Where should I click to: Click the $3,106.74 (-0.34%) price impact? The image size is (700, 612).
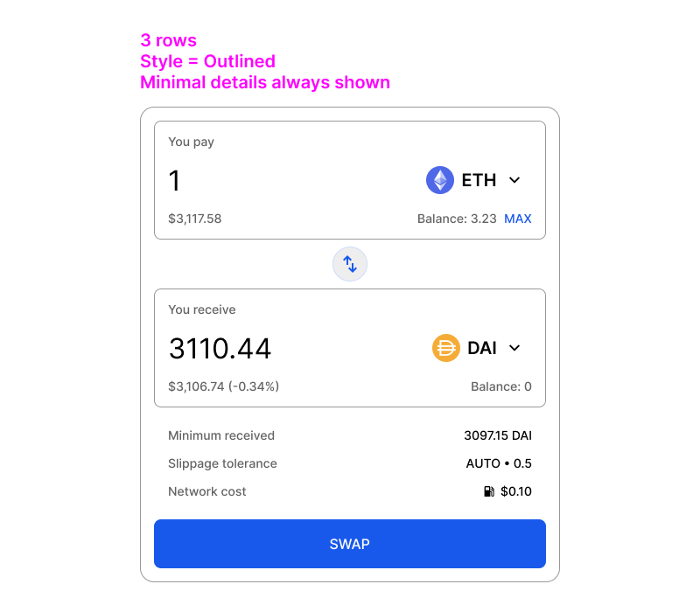[x=223, y=386]
